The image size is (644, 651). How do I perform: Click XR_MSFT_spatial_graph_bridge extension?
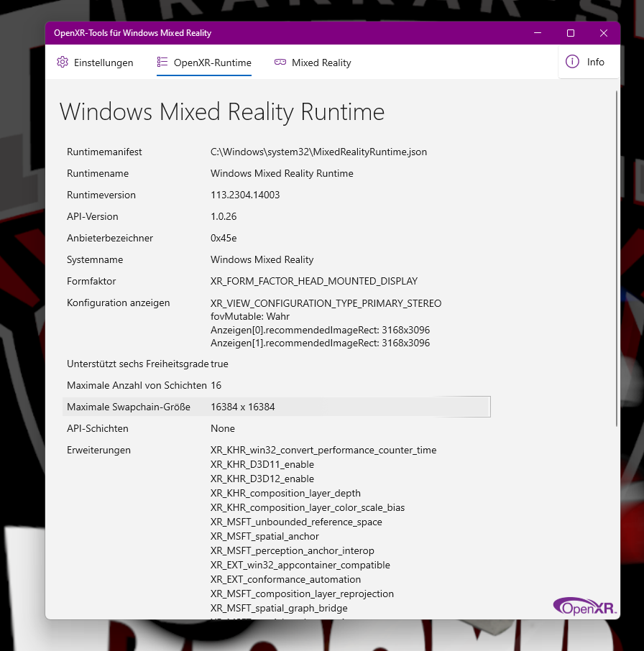(x=279, y=608)
